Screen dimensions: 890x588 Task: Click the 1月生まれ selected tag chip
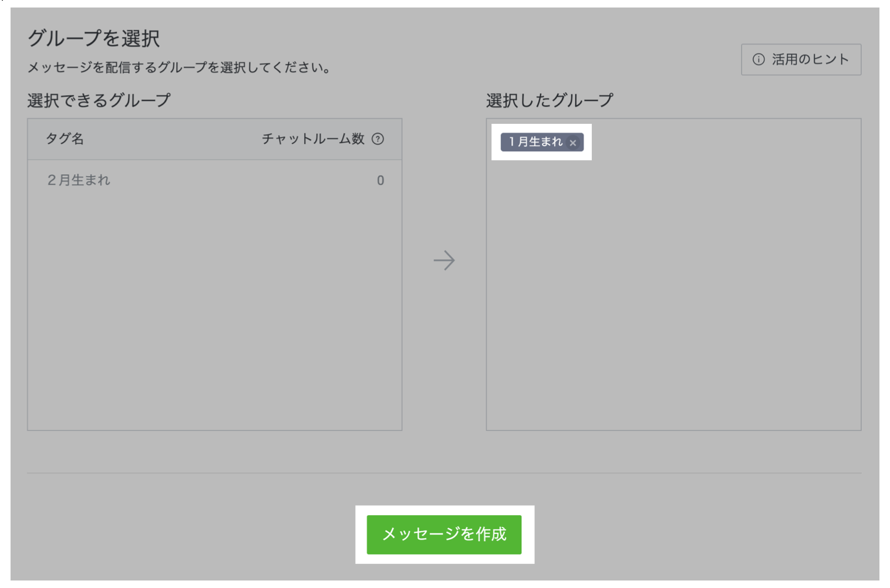pos(535,141)
